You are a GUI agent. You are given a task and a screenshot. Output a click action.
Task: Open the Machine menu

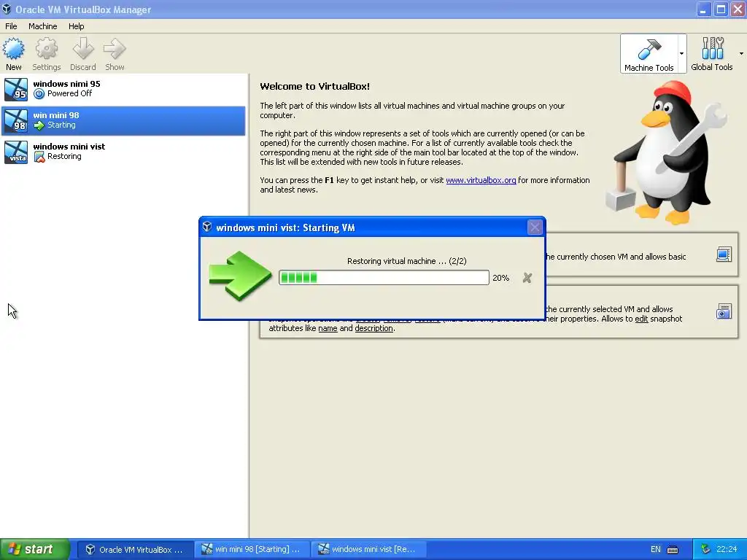click(x=43, y=26)
